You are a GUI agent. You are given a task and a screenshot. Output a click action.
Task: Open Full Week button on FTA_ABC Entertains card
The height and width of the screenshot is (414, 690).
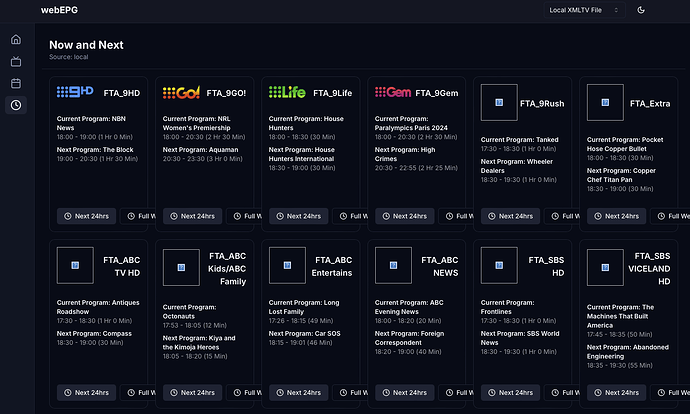point(350,392)
